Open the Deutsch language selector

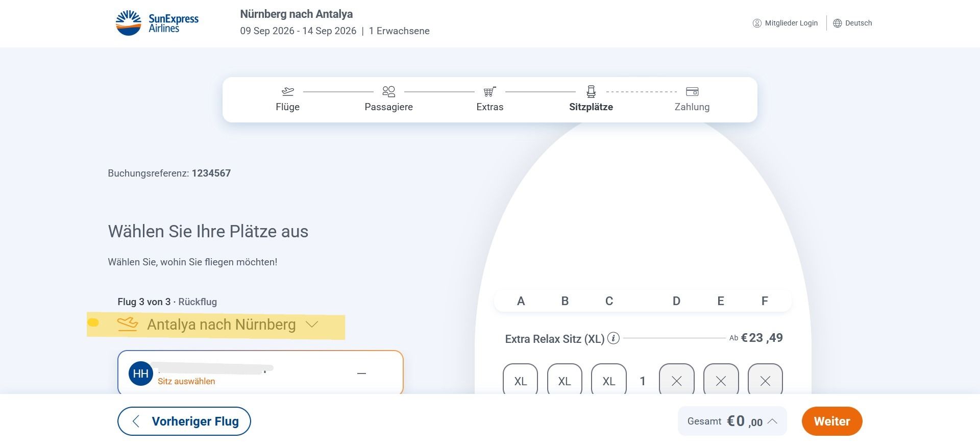point(852,23)
